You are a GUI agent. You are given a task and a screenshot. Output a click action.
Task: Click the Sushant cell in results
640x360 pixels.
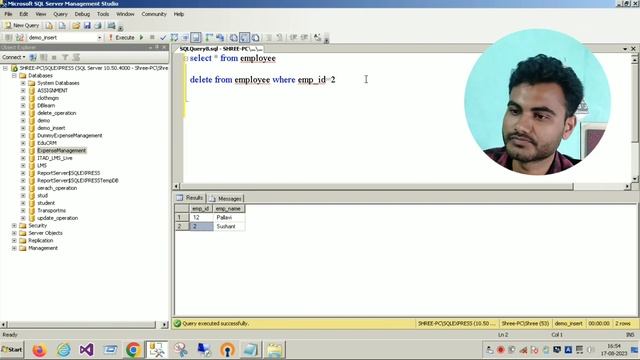click(x=229, y=226)
